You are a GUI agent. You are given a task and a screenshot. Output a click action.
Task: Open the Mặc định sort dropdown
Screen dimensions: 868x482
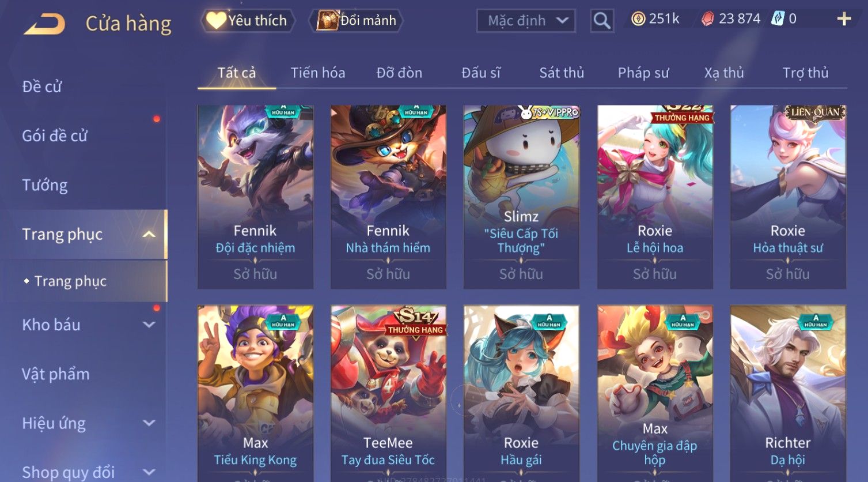(x=526, y=21)
